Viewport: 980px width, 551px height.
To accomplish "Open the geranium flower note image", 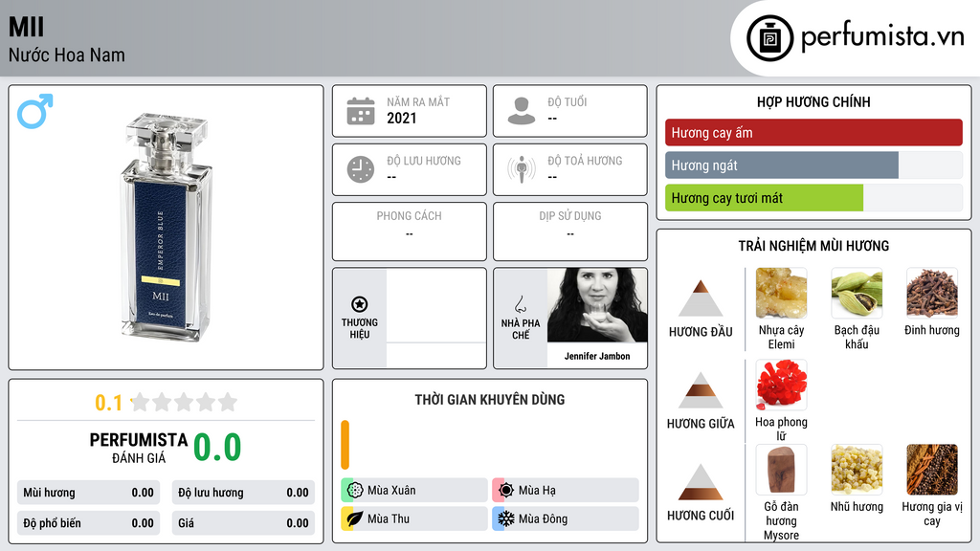I will pos(781,385).
